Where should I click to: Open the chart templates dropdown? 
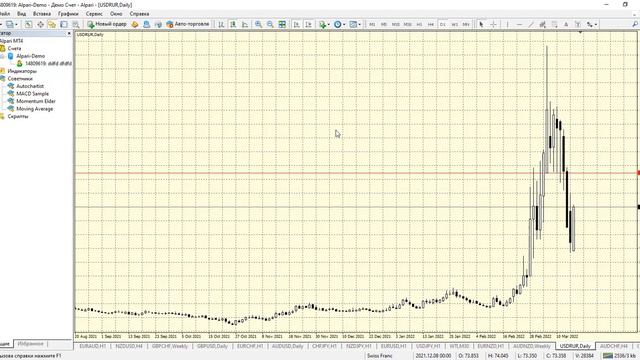click(x=355, y=24)
